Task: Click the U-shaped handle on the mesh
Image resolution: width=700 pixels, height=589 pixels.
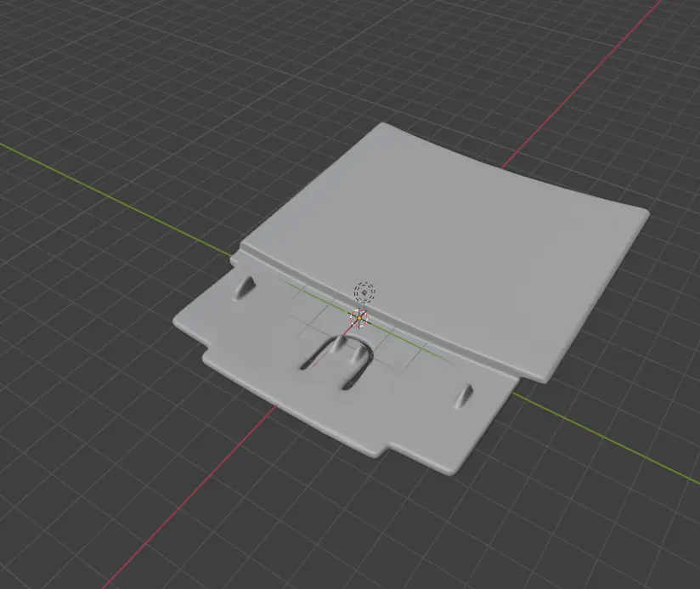Action: 336,361
